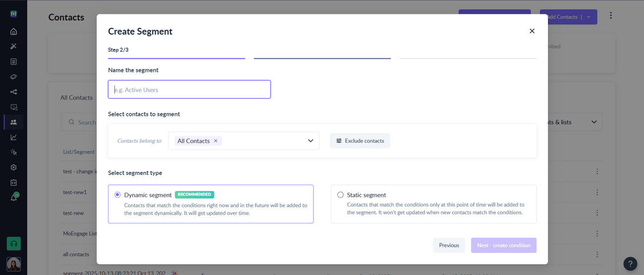Open the analytics chart icon in sidebar
Screen dimensions: 644x275
pos(13,137)
